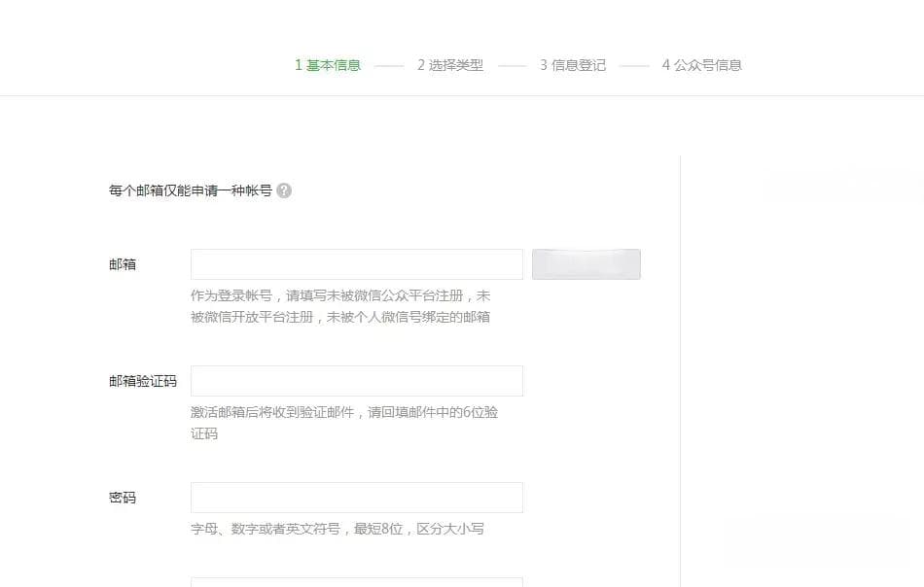This screenshot has width=924, height=587.
Task: Focus the 密码 input field
Action: tap(357, 498)
